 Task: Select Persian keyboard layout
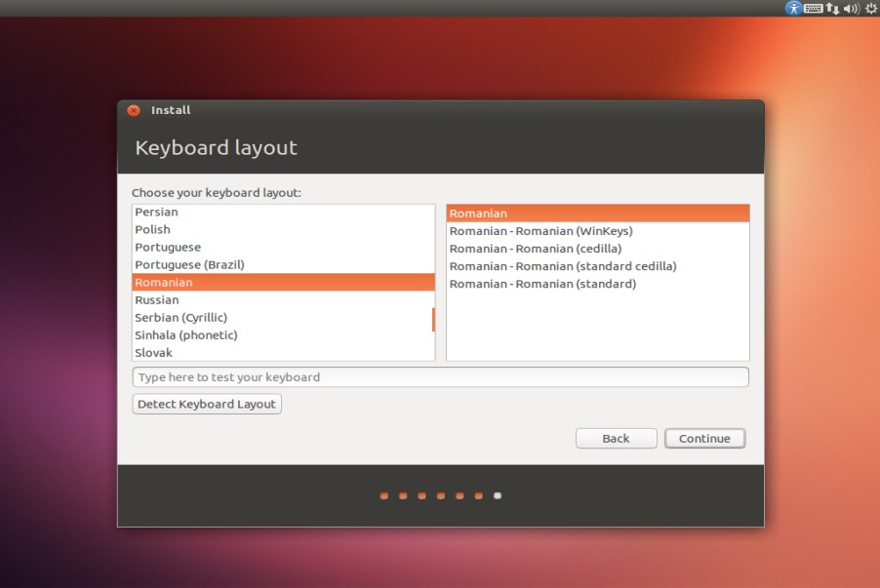click(x=156, y=212)
